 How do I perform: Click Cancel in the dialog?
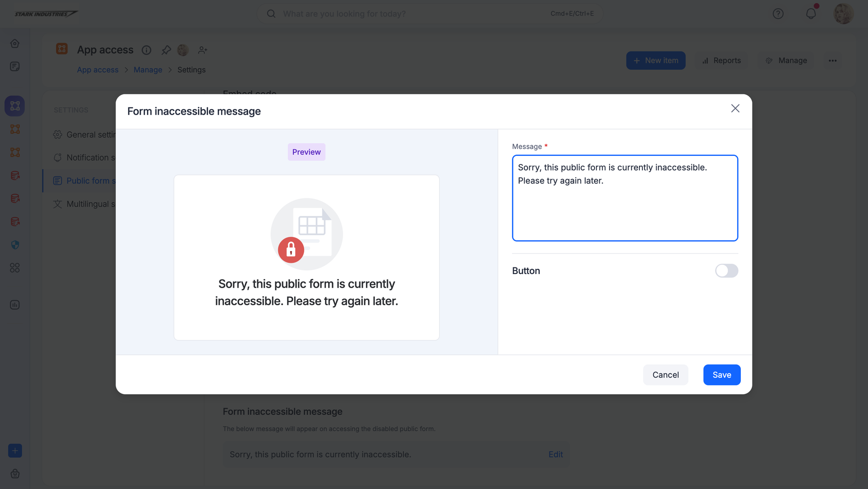(665, 375)
